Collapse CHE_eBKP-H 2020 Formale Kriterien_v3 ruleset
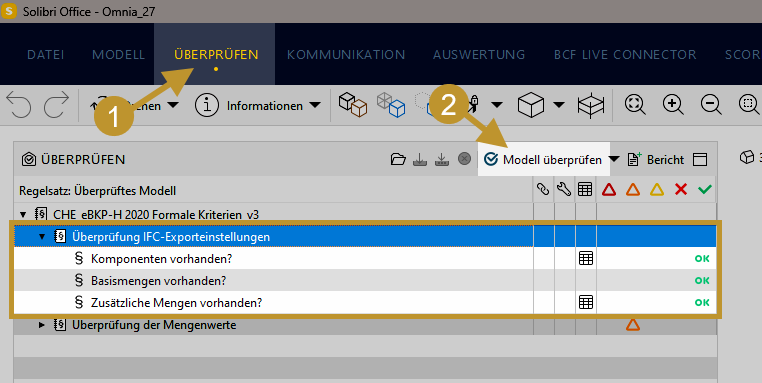 (x=22, y=214)
